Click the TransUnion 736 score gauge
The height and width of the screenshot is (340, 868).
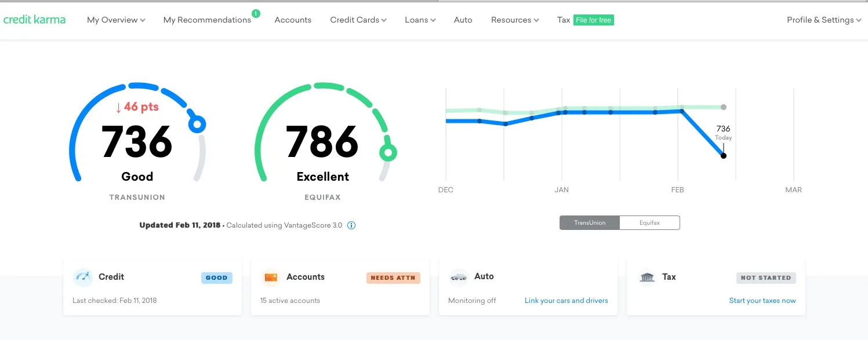pyautogui.click(x=137, y=142)
